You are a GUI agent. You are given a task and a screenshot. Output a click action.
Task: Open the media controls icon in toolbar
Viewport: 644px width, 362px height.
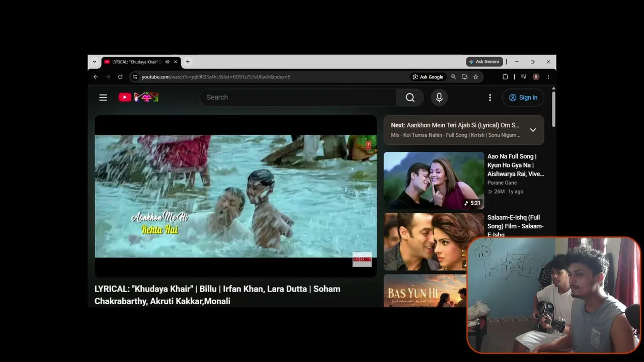[524, 77]
